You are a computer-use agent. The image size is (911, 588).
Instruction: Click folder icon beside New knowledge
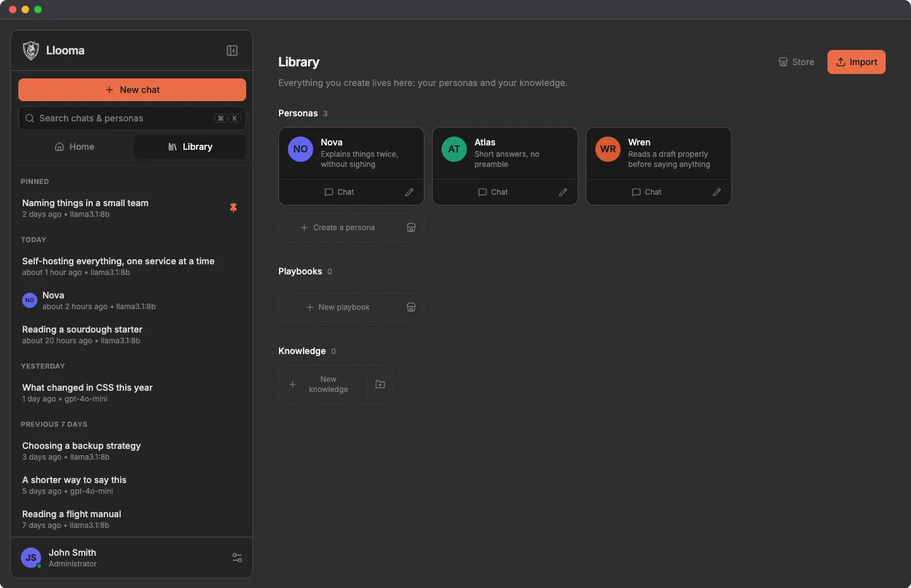[380, 384]
